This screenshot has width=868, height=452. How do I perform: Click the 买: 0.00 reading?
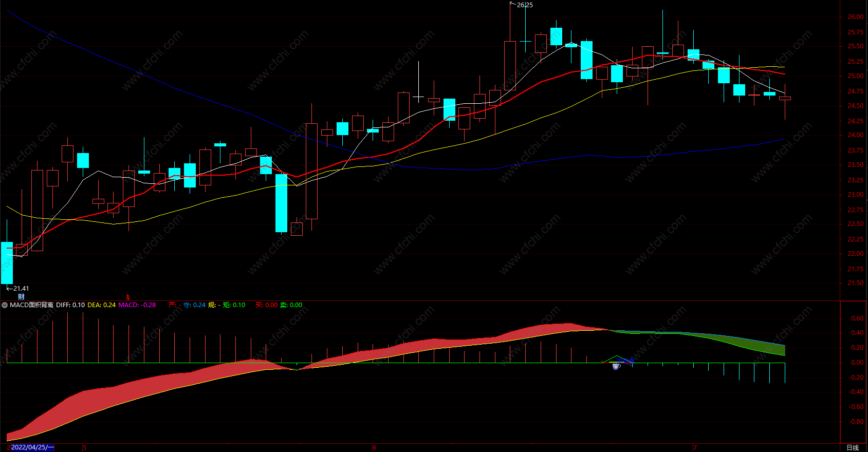267,305
